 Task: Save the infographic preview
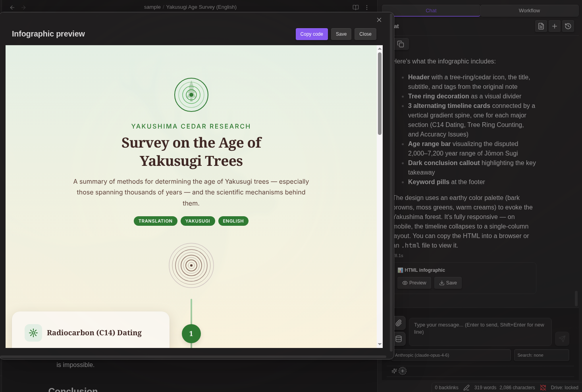coord(341,34)
